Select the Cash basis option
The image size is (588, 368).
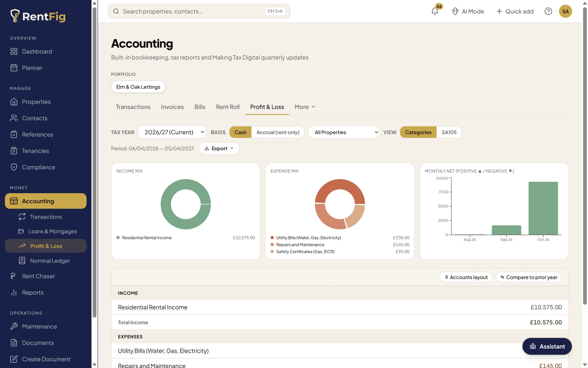click(240, 132)
